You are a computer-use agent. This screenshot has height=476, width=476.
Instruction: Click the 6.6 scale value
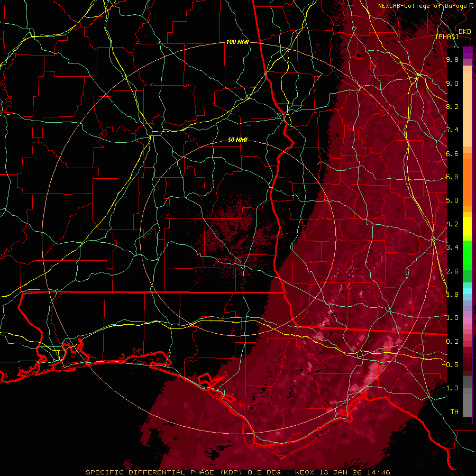(x=452, y=153)
